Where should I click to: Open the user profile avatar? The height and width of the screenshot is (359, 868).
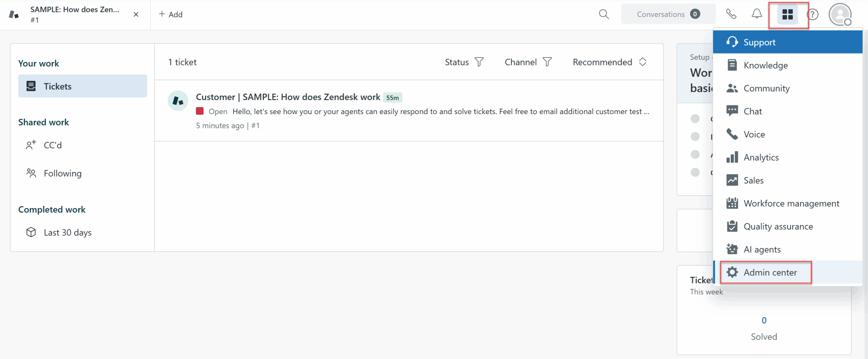pyautogui.click(x=840, y=15)
